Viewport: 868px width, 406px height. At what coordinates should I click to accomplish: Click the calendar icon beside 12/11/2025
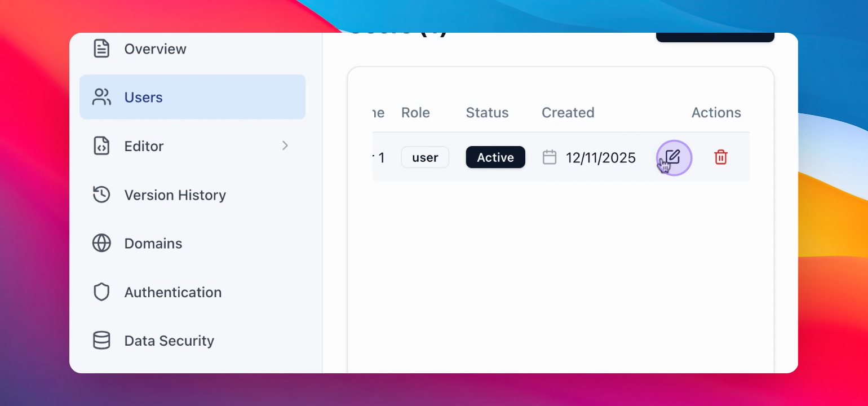[550, 157]
